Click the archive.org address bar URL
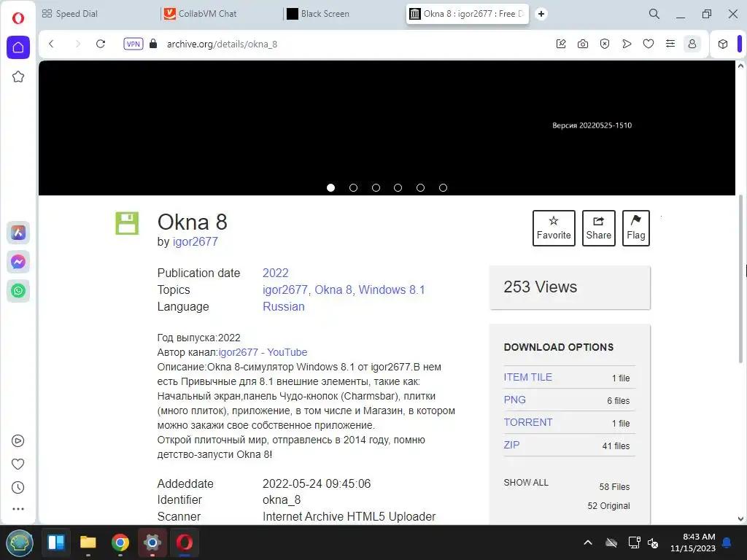Viewport: 747px width, 560px height. (x=222, y=44)
